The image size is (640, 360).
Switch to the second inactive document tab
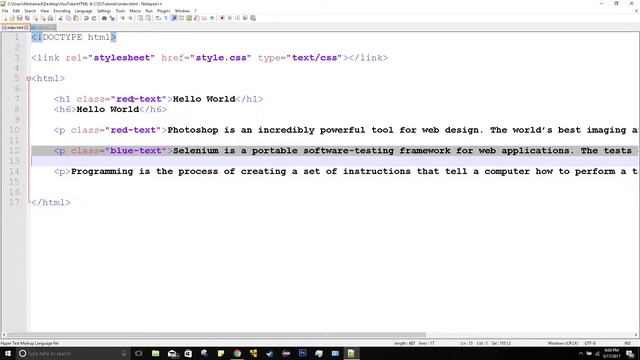43,27
